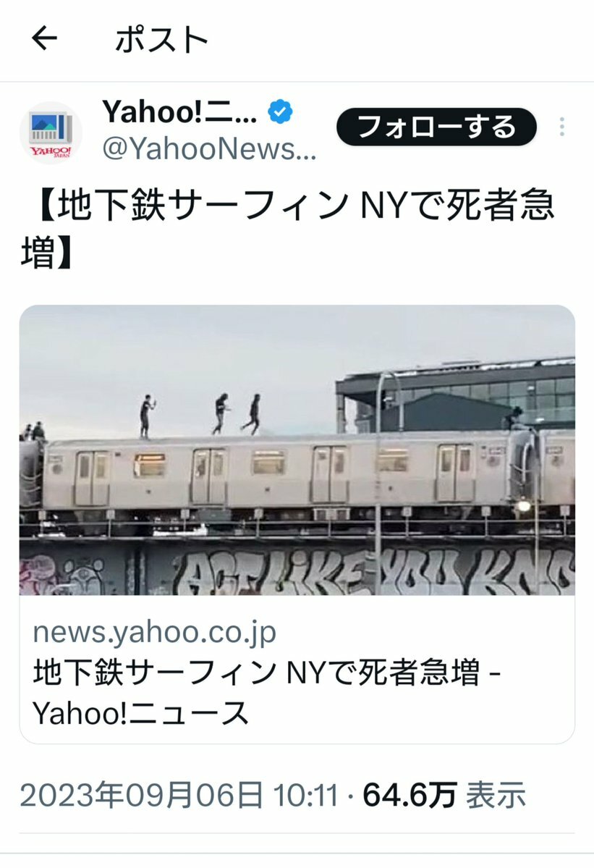Click the ポスト header title
The image size is (594, 868).
coord(161,40)
